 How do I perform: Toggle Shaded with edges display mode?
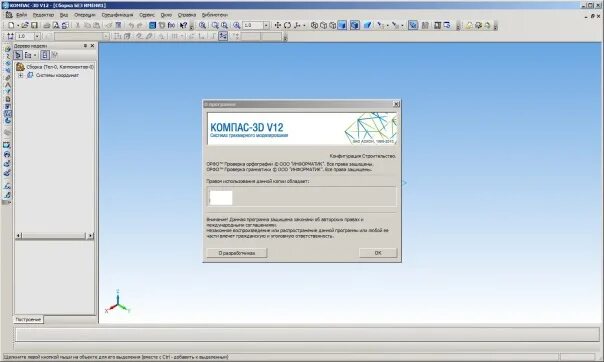coord(354,25)
